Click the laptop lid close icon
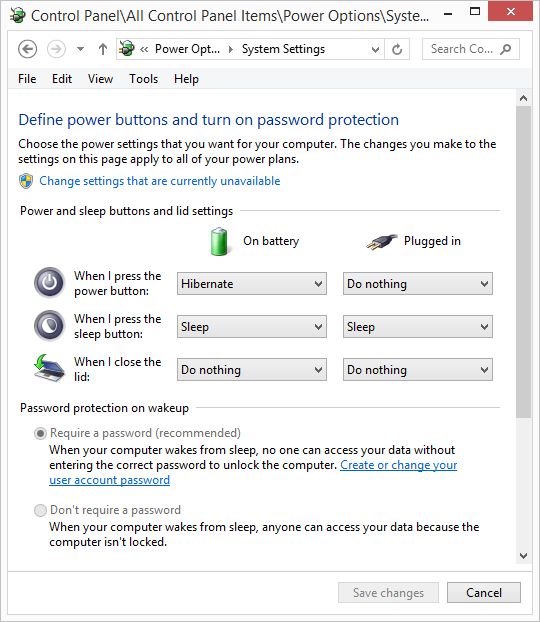 pos(49,368)
